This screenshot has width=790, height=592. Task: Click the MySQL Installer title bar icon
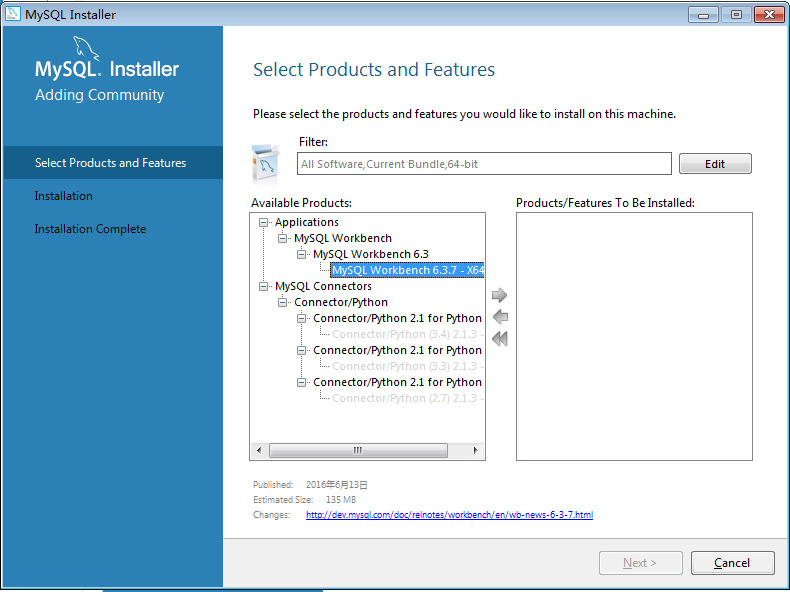[13, 14]
